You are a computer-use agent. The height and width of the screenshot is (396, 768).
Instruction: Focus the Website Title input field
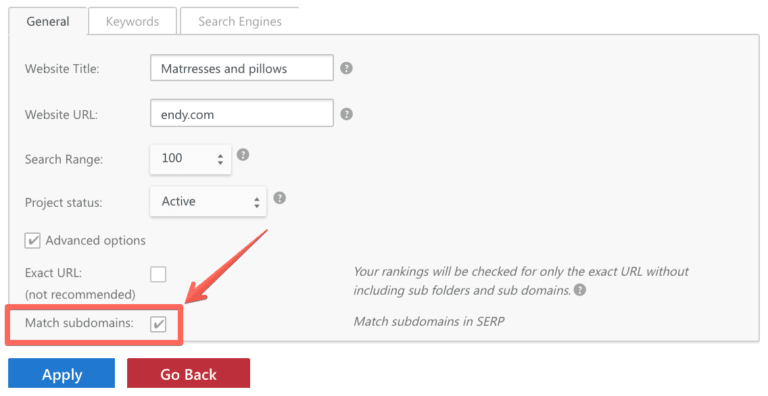click(242, 68)
